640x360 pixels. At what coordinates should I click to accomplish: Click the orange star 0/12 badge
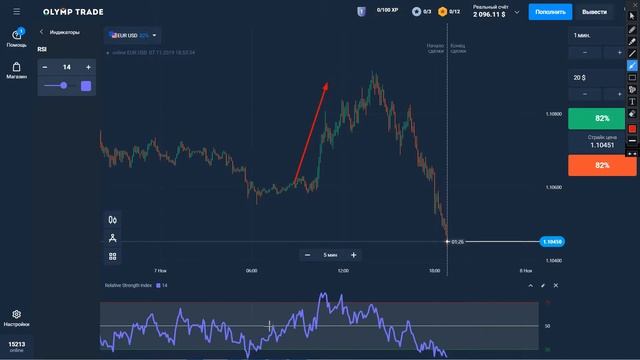[x=449, y=12]
